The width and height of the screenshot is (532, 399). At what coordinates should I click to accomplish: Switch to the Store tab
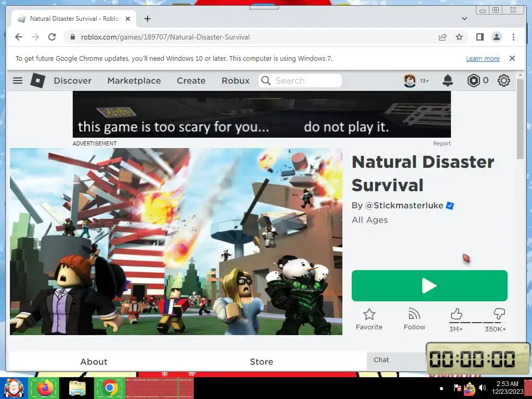point(261,362)
